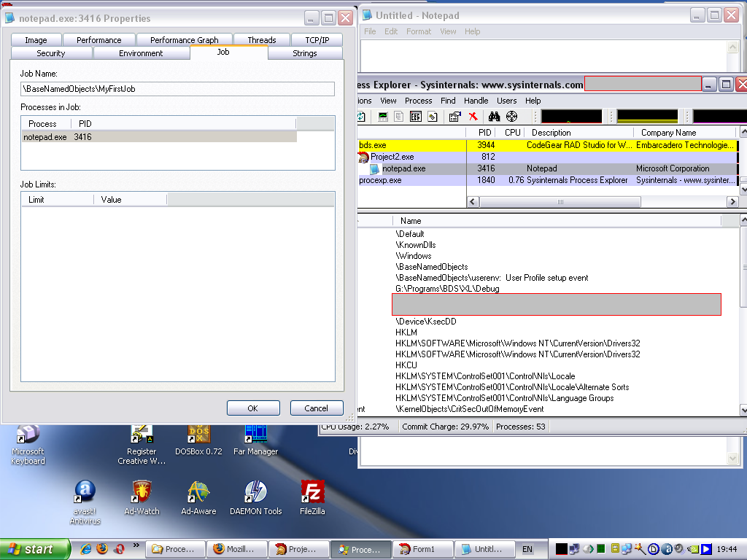Select the Environment tab
The height and width of the screenshot is (560, 747).
[141, 53]
